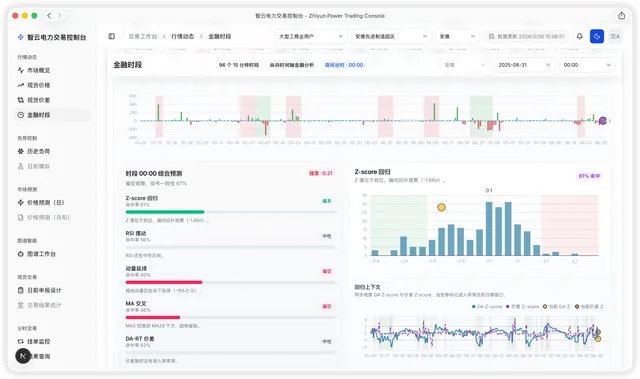This screenshot has width=640, height=379.
Task: Click the RSI 摆动 signal row
Action: (230, 244)
